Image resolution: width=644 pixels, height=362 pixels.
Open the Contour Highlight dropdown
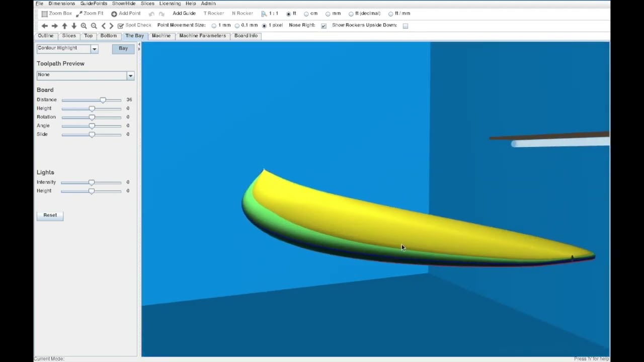(67, 48)
